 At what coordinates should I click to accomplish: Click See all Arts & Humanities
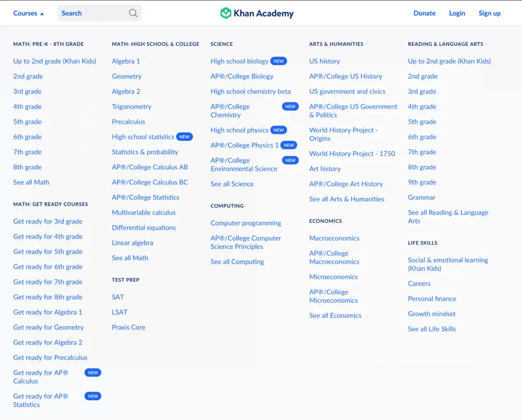point(347,199)
